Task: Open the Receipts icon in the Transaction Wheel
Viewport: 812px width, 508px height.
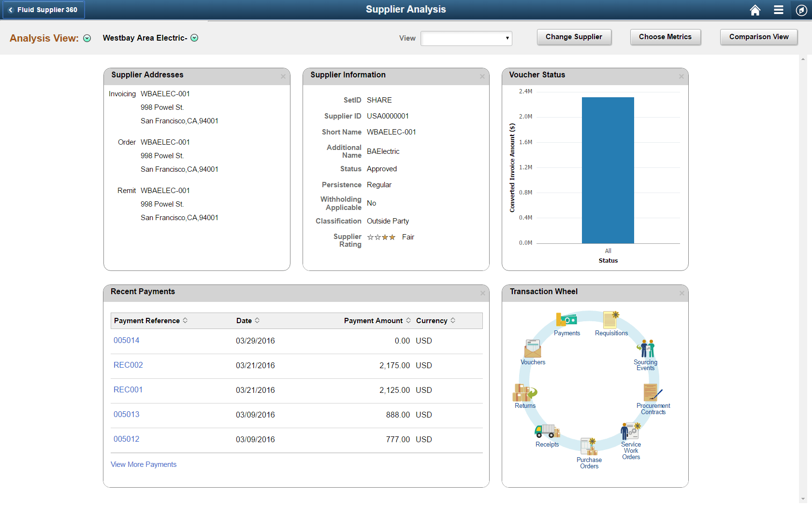Action: coord(547,432)
